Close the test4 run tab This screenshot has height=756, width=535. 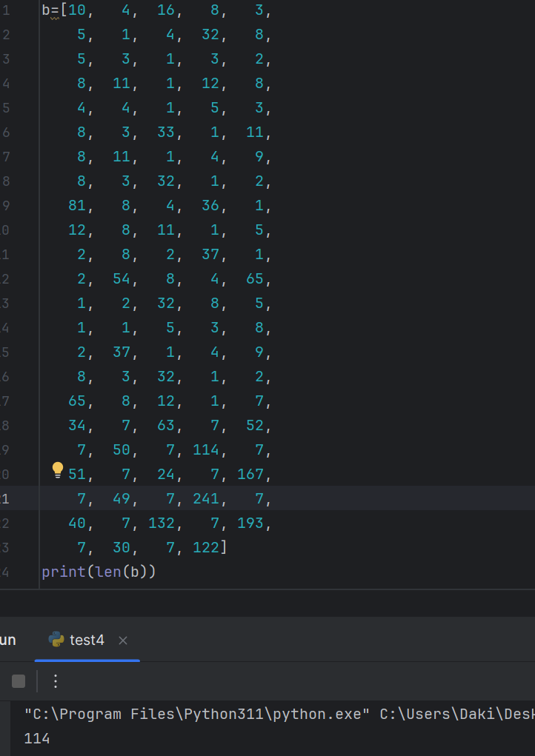coord(123,640)
